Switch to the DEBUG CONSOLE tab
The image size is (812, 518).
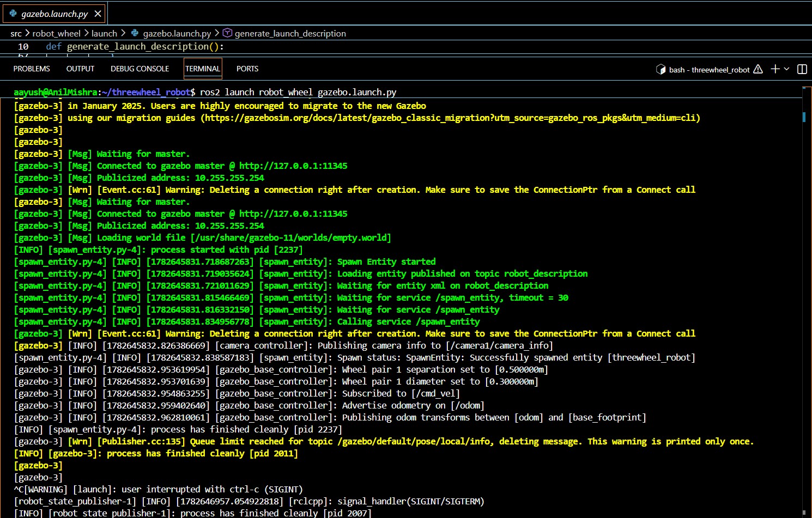[x=140, y=69]
